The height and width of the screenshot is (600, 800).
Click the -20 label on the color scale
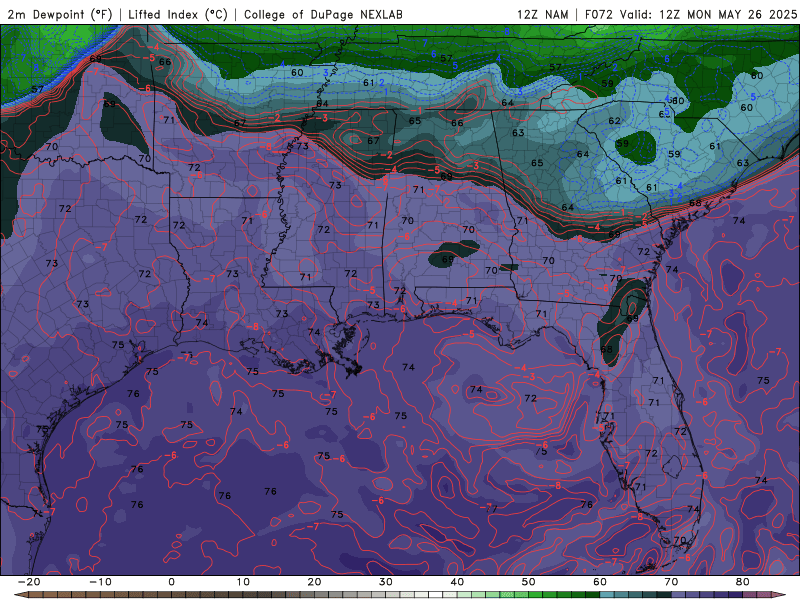point(29,582)
